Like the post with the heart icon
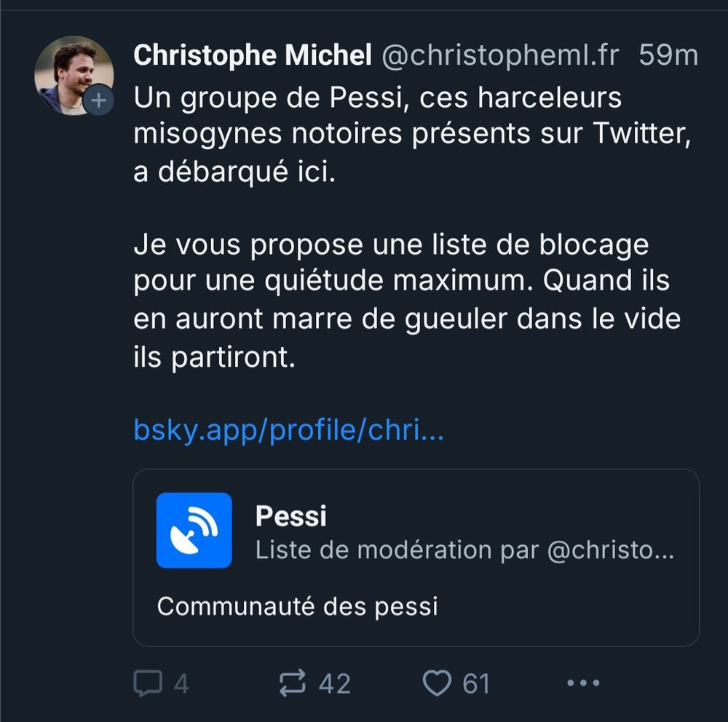The width and height of the screenshot is (728, 722). [x=438, y=683]
